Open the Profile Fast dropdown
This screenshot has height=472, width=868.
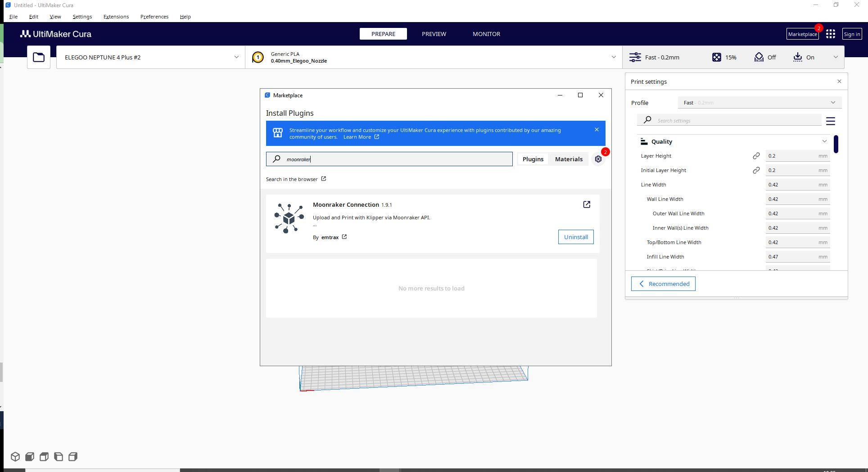point(759,103)
